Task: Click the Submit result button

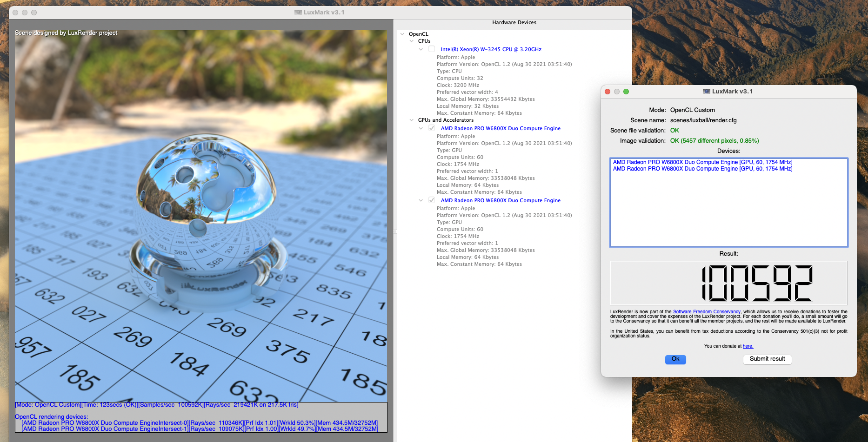Action: point(767,359)
